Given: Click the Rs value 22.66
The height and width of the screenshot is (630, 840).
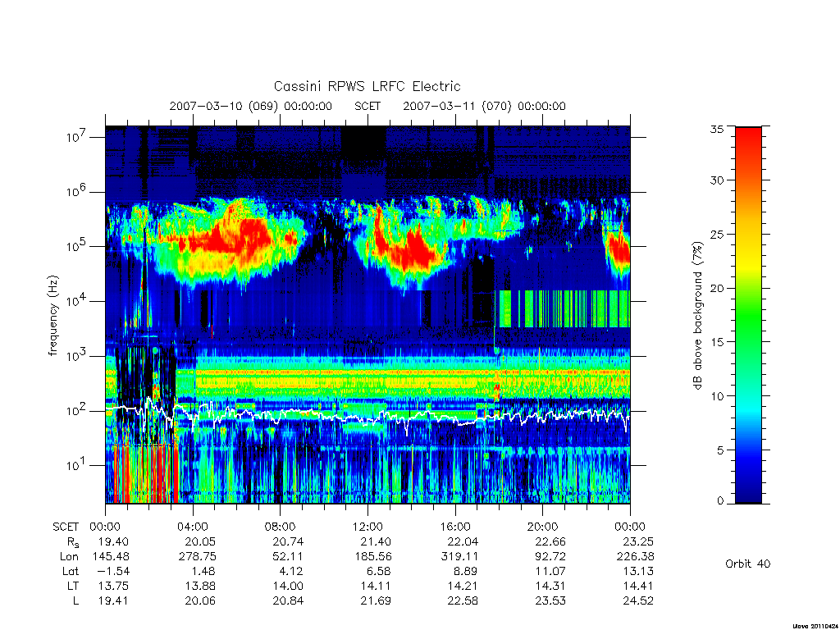Looking at the screenshot, I should pos(550,541).
